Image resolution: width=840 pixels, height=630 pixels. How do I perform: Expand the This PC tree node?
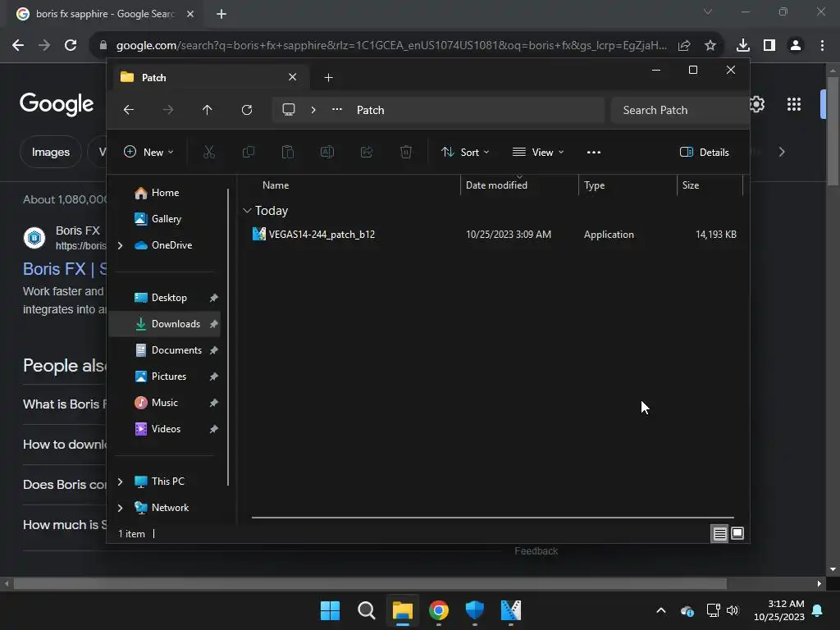pos(120,482)
